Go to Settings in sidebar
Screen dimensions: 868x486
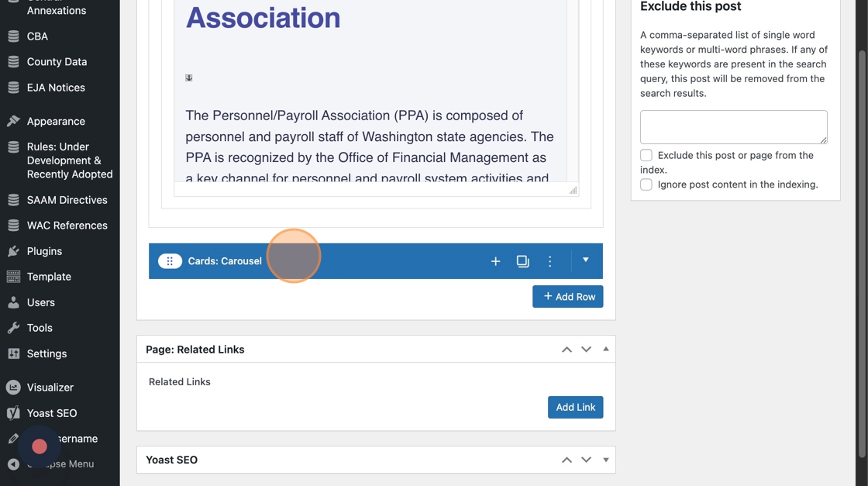click(x=46, y=353)
